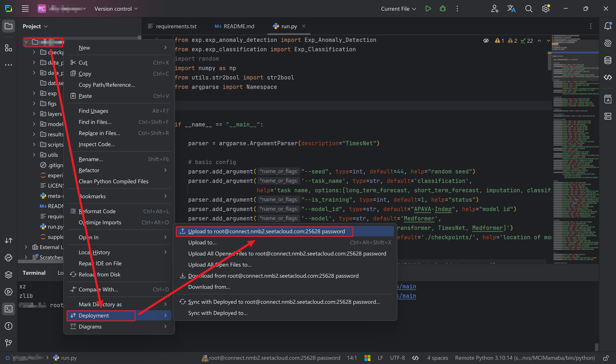Select Find in Files menu item
Viewport: 616px width, 364px height.
pyautogui.click(x=119, y=122)
